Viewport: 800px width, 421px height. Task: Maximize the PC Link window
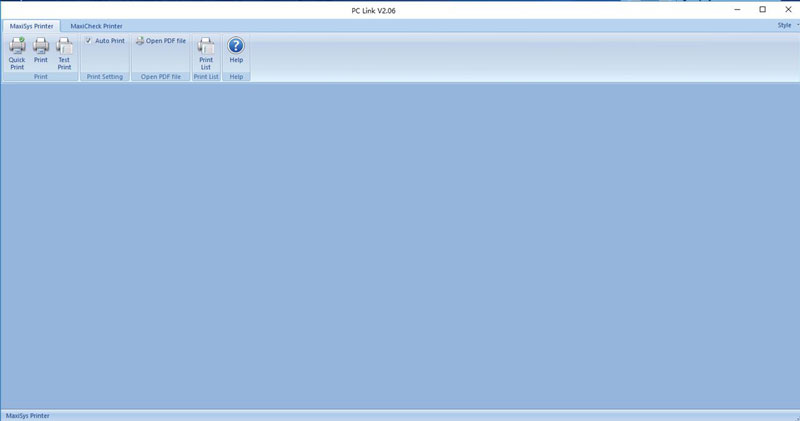click(x=762, y=9)
